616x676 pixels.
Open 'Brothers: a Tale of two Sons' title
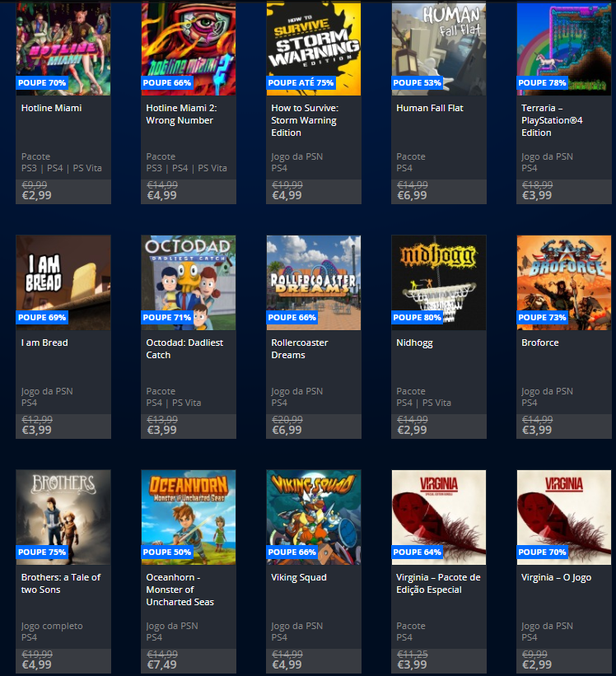coord(61,583)
